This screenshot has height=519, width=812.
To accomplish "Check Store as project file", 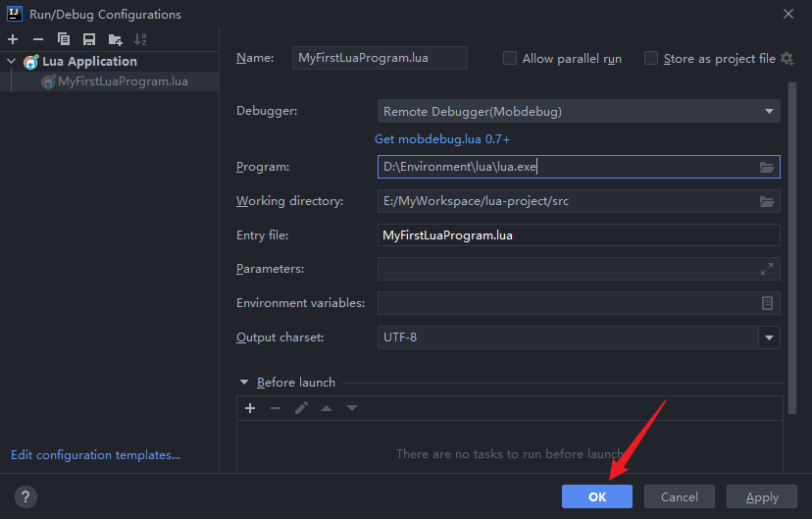I will (x=651, y=59).
